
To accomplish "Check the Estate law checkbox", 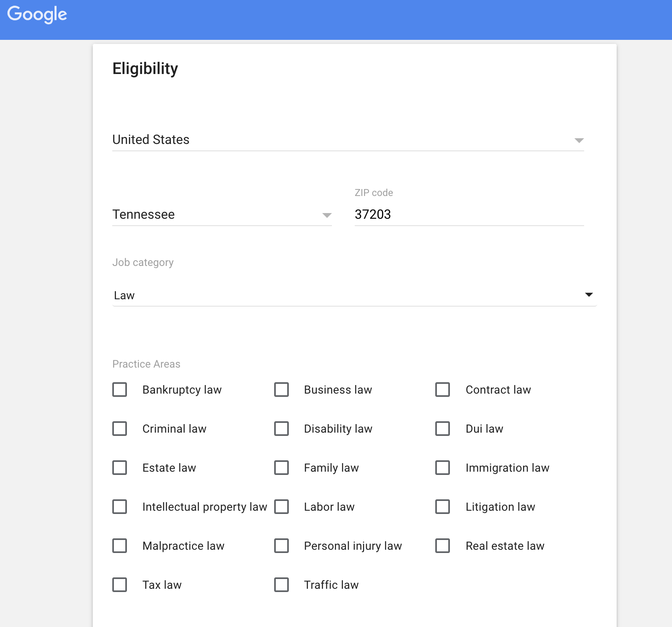I will pyautogui.click(x=120, y=468).
